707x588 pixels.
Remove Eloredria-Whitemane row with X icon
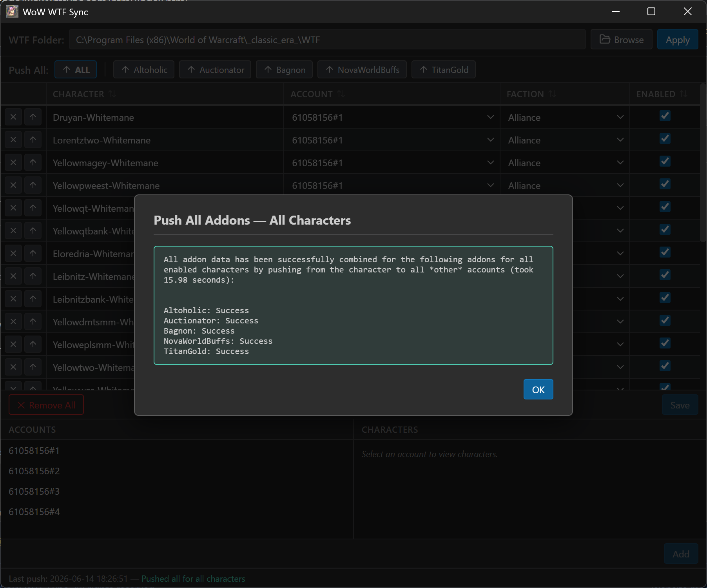click(x=13, y=253)
